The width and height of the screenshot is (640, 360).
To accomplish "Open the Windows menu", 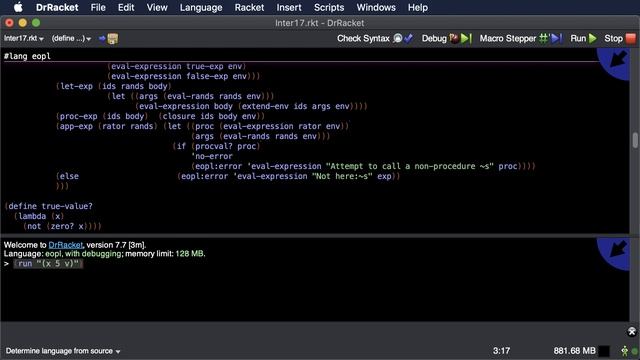I will pyautogui.click(x=376, y=7).
